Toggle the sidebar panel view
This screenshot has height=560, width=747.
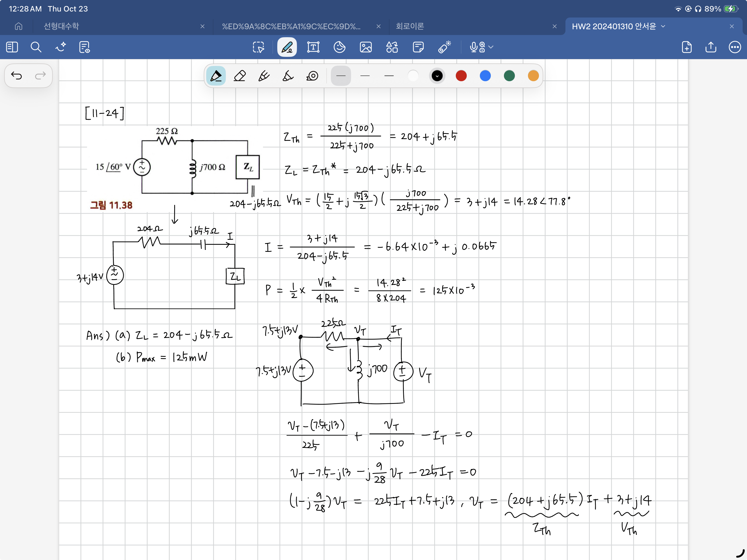coord(12,47)
